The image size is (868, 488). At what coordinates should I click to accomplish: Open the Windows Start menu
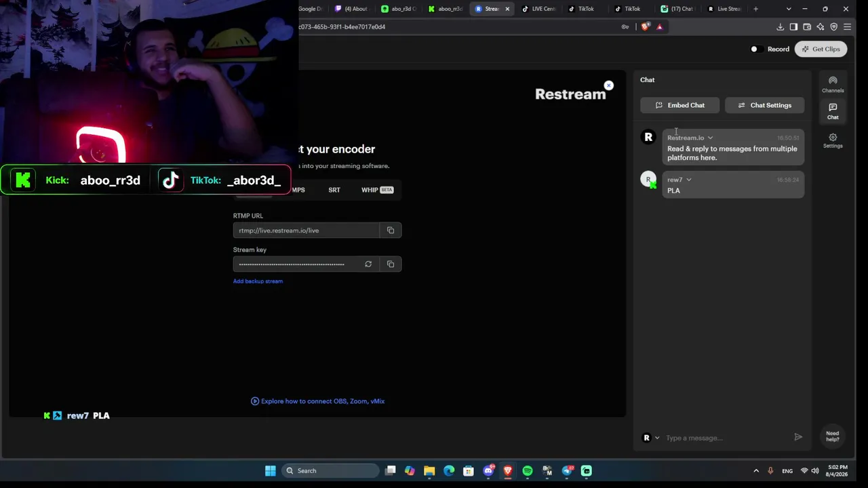[271, 470]
